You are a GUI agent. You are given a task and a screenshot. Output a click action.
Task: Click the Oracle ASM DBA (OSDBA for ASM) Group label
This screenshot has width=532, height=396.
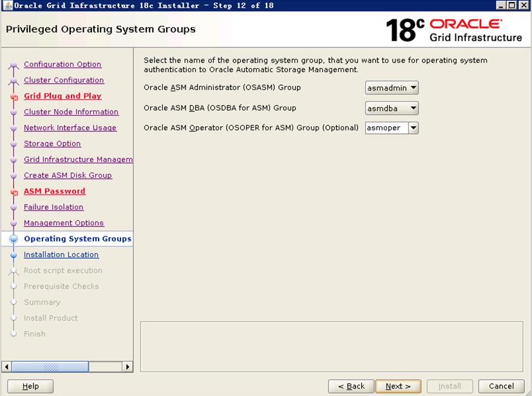tap(220, 108)
